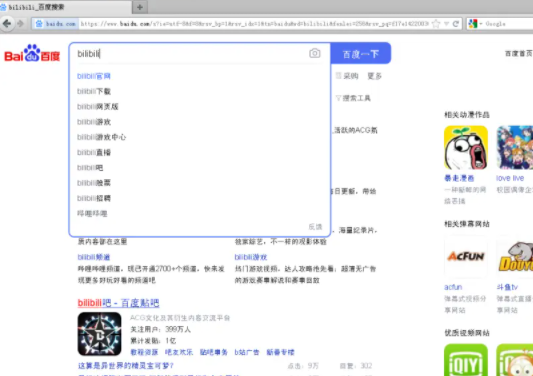Reload the page with the refresh icon
This screenshot has height=376, width=533.
[x=456, y=23]
